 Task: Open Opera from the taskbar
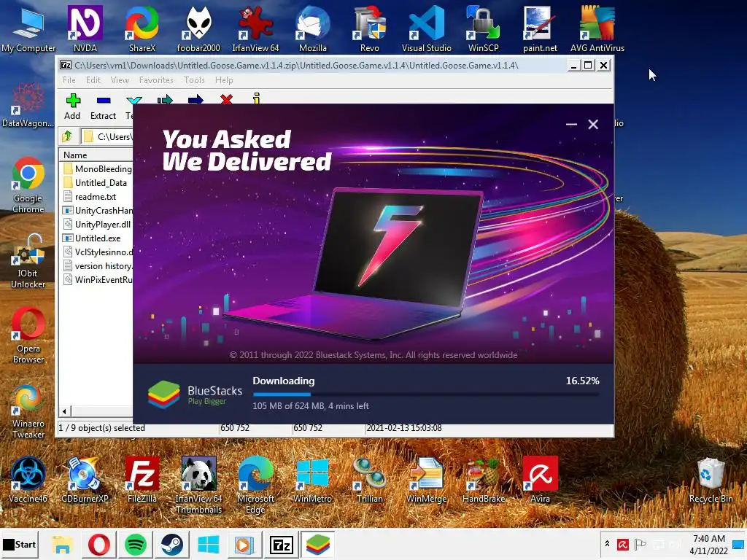point(99,544)
